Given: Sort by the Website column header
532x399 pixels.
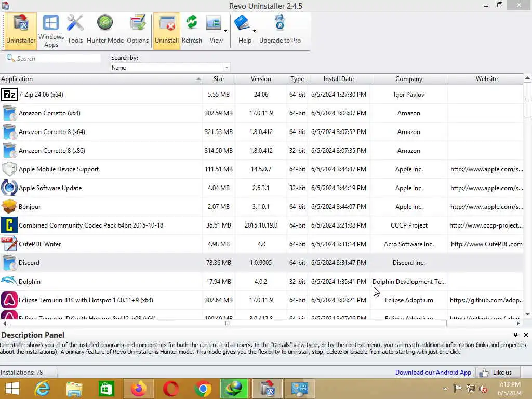Looking at the screenshot, I should tap(486, 79).
